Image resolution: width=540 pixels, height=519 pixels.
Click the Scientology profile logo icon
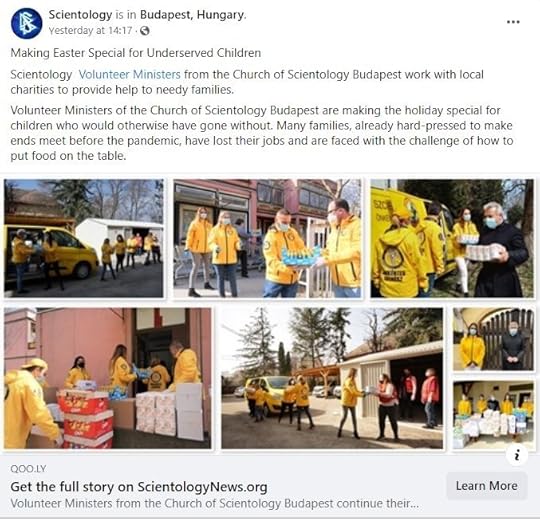point(27,23)
